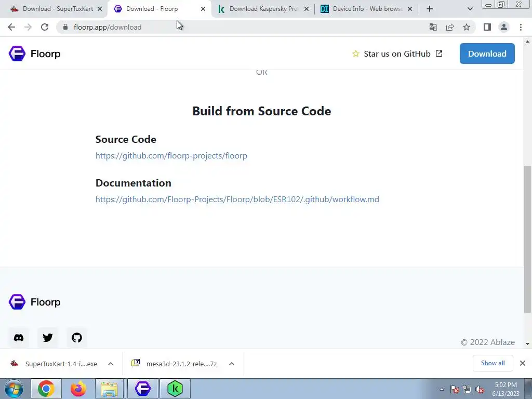The image size is (532, 399).
Task: Open Kaspersky from the taskbar
Action: (175, 389)
